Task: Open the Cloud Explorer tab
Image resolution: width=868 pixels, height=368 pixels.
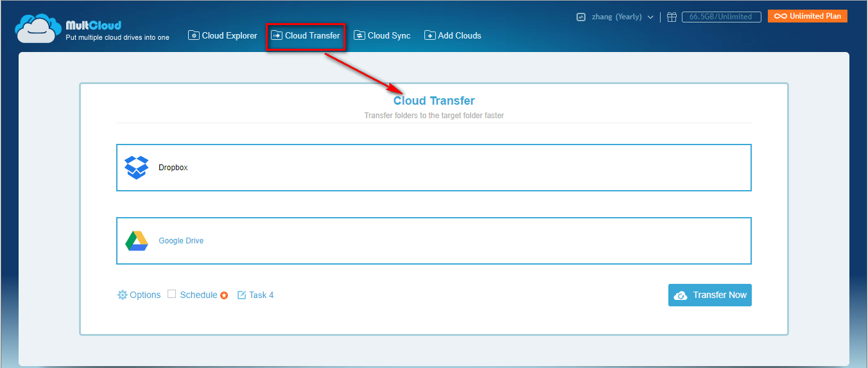Action: coord(223,35)
